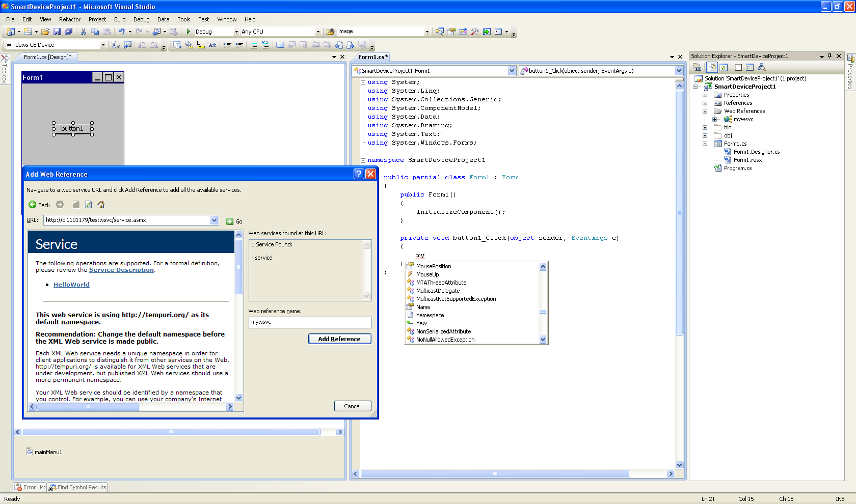Open the Build menu
This screenshot has height=504, width=856.
(x=120, y=19)
